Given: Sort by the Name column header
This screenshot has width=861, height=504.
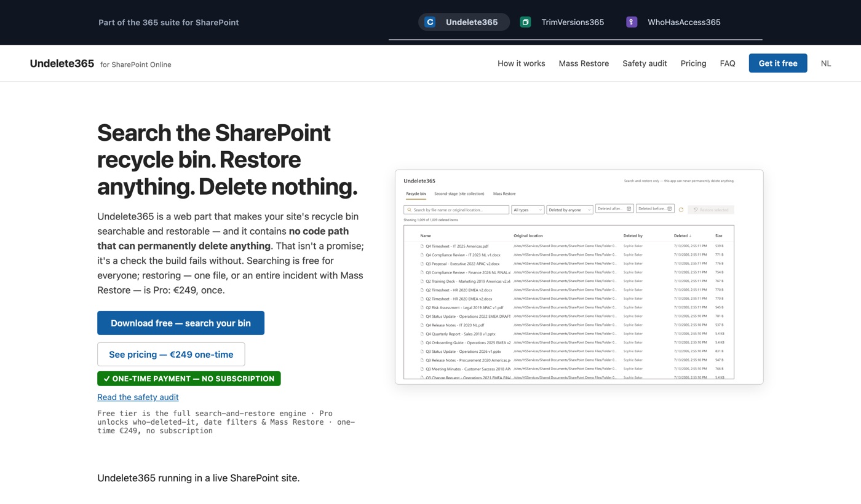Looking at the screenshot, I should click(x=426, y=235).
